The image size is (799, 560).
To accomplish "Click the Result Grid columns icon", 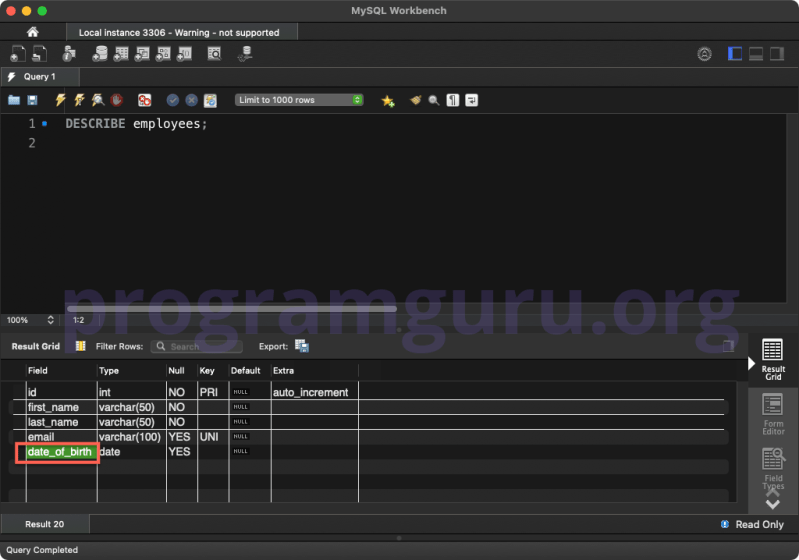I will point(81,346).
